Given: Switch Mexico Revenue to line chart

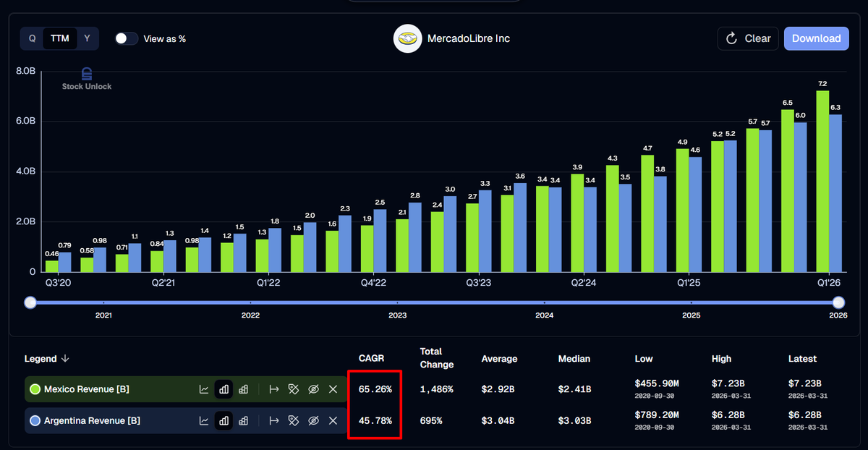Looking at the screenshot, I should tap(205, 389).
